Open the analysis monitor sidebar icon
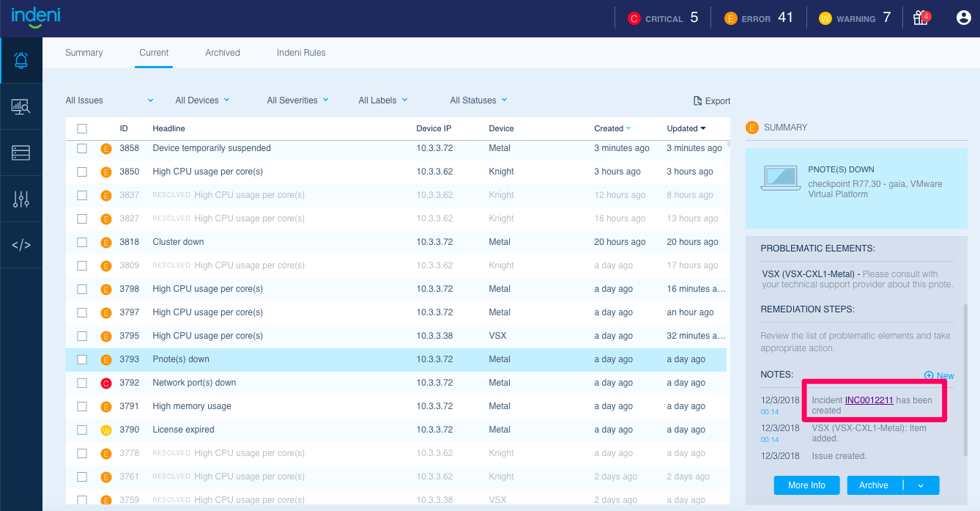The width and height of the screenshot is (980, 511). coord(21,107)
